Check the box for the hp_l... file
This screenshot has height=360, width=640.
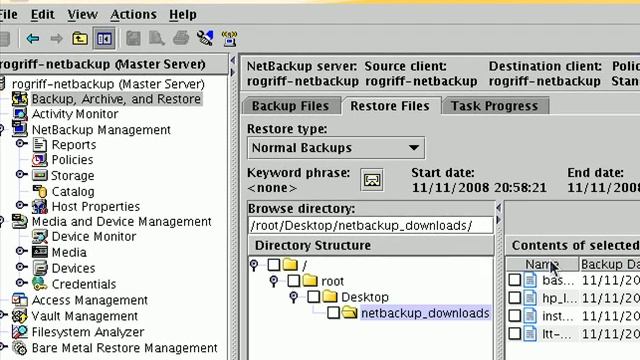514,298
